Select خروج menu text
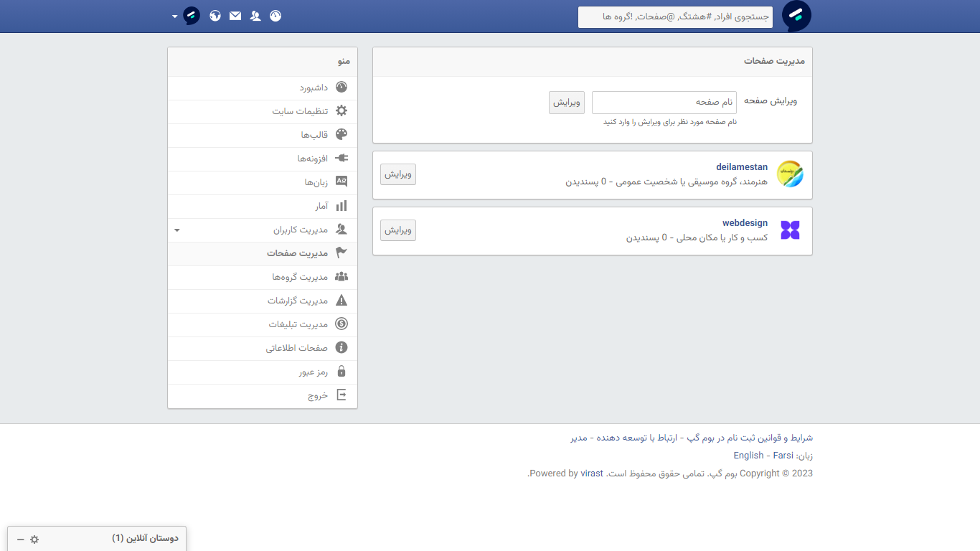This screenshot has height=551, width=980. click(318, 395)
